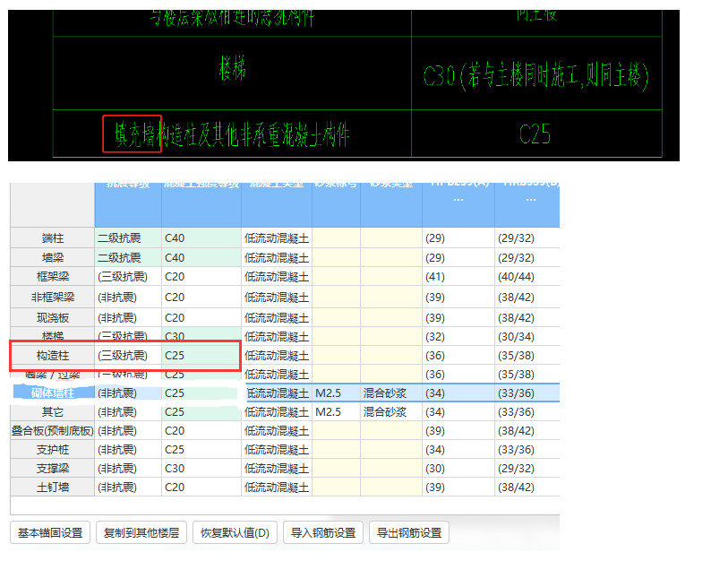Click 低流动混凝土 cell in 土钉墙 row

click(277, 488)
